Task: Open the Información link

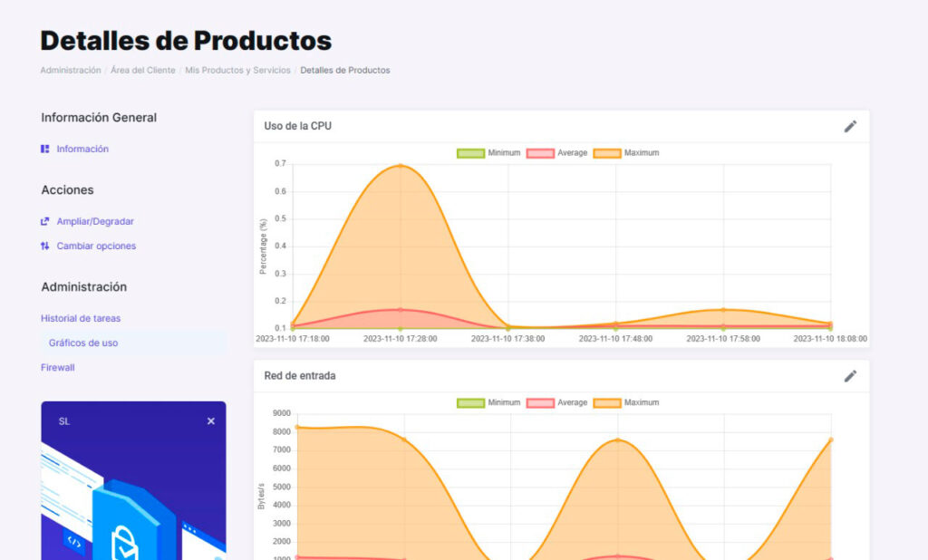Action: pyautogui.click(x=82, y=149)
